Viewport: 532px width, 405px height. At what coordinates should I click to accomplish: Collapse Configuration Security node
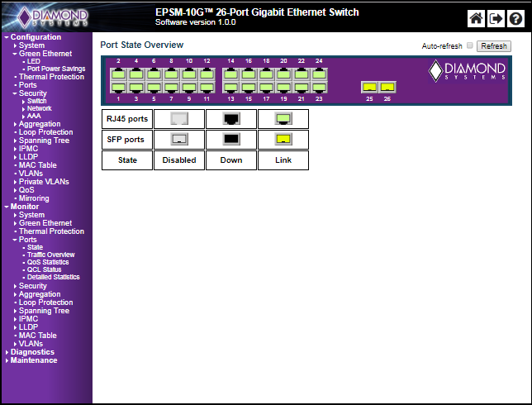[x=15, y=93]
